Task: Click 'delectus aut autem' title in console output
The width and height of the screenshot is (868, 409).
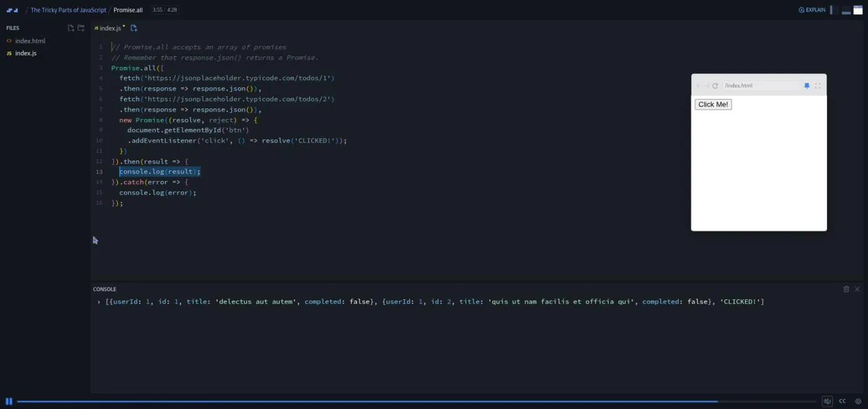Action: click(256, 302)
